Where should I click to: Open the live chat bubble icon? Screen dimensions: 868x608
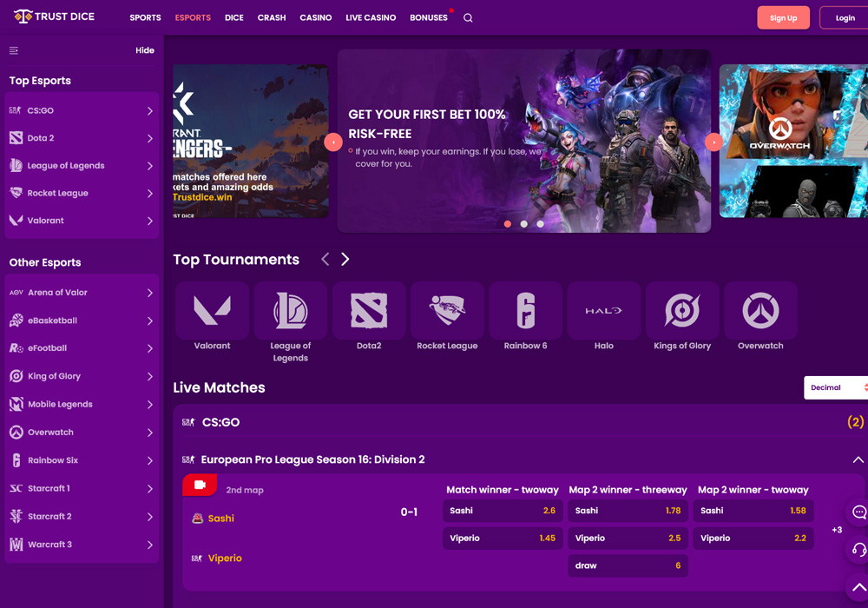click(x=858, y=512)
